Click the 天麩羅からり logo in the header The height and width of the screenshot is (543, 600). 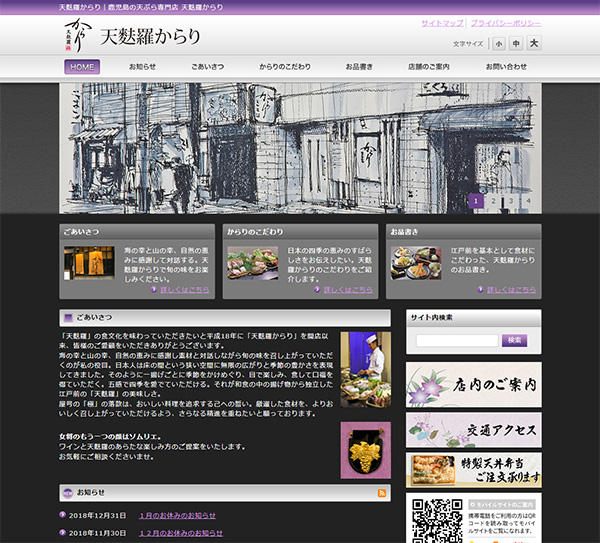click(x=131, y=37)
